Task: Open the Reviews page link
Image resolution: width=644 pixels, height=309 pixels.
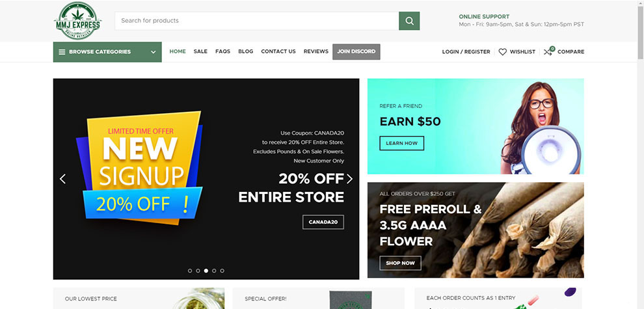Action: point(316,51)
